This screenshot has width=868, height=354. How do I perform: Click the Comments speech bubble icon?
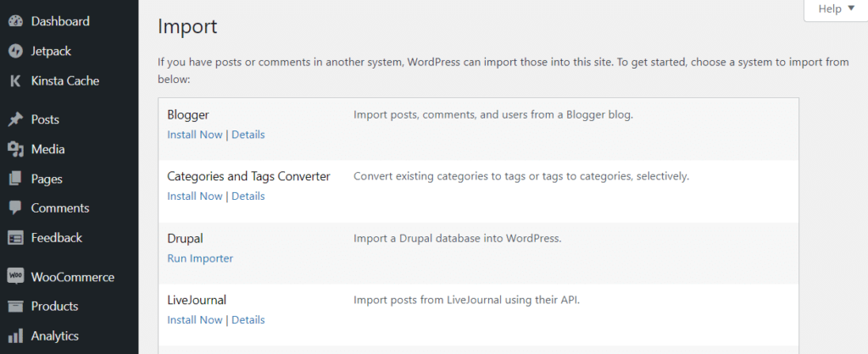pos(15,208)
